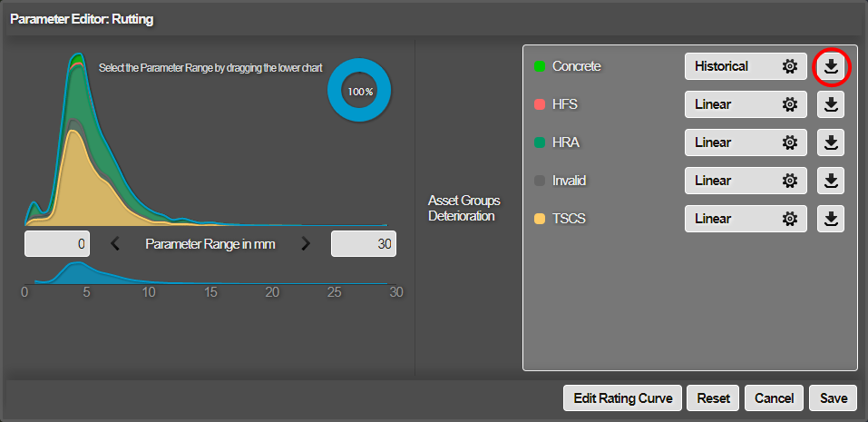Save the Rutting parameter changes
Image resolution: width=868 pixels, height=422 pixels.
(833, 397)
